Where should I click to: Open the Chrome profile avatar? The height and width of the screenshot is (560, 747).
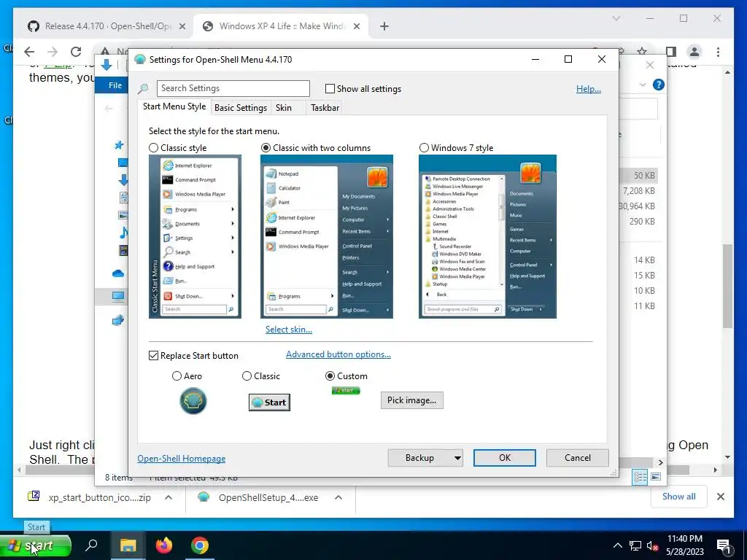point(694,52)
